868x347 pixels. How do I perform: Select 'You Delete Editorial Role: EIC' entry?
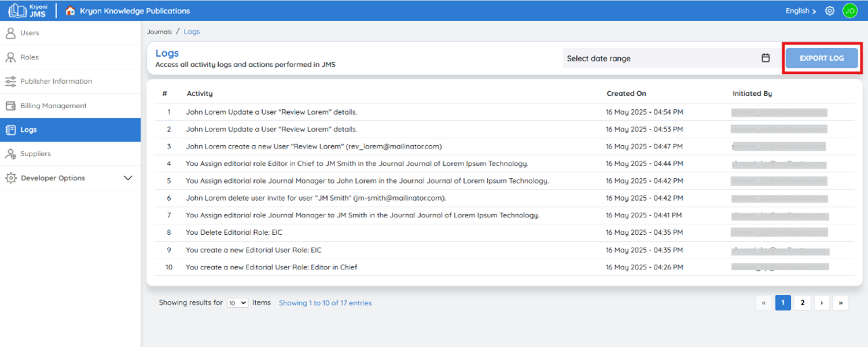coord(234,232)
